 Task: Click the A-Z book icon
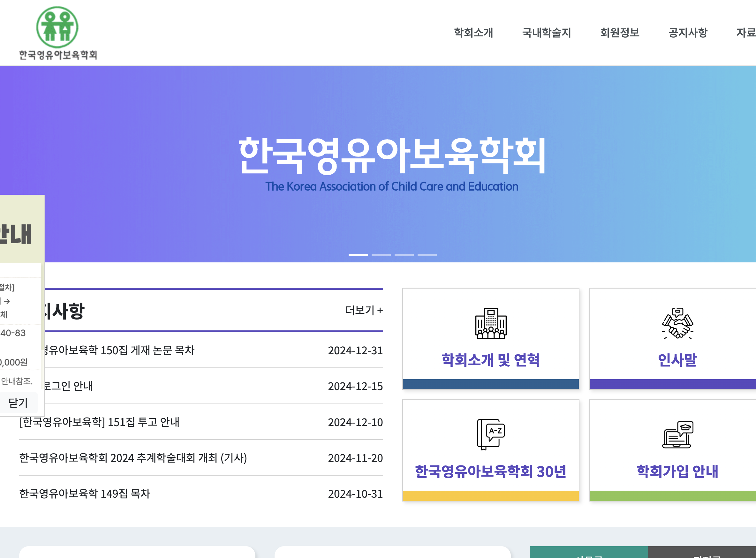pyautogui.click(x=490, y=435)
